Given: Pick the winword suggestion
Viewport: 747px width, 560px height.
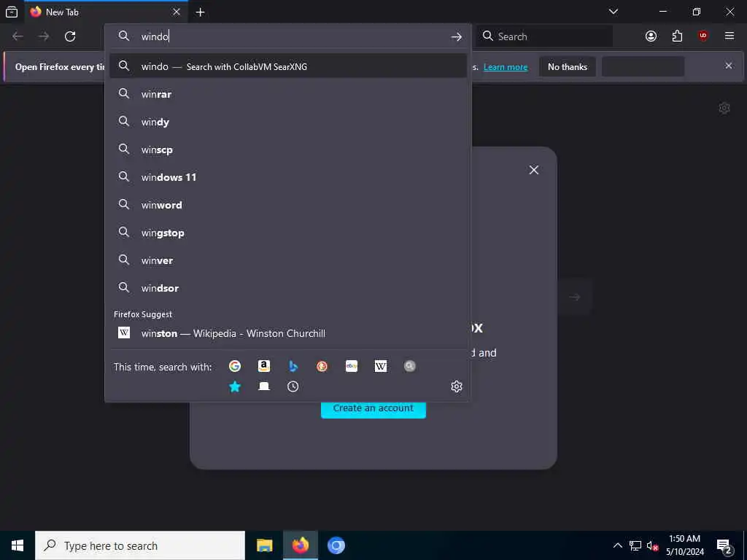Looking at the screenshot, I should click(287, 205).
